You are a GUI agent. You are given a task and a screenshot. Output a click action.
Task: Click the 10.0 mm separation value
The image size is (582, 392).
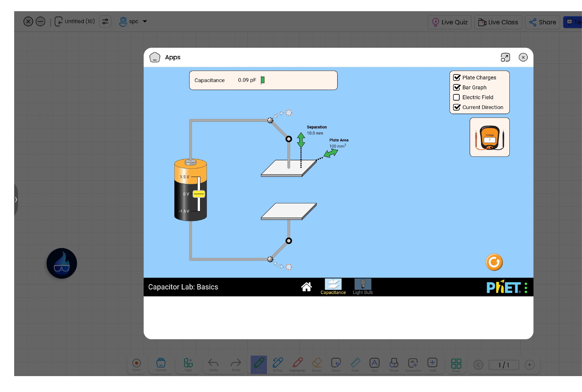[315, 133]
